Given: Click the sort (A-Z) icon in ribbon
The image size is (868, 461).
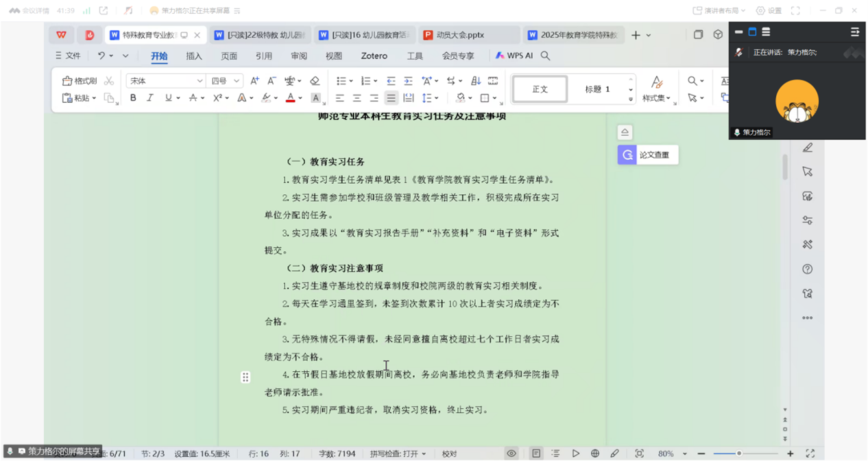Looking at the screenshot, I should [476, 81].
